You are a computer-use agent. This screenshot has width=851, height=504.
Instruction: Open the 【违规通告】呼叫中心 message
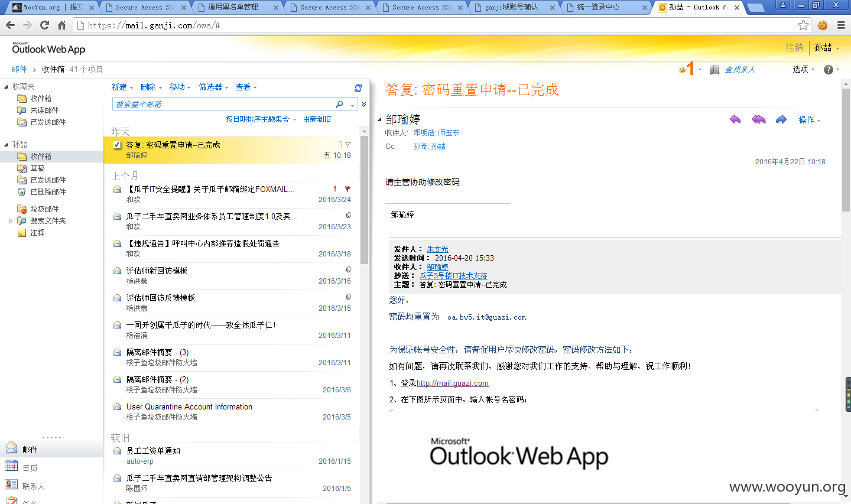tap(232, 249)
